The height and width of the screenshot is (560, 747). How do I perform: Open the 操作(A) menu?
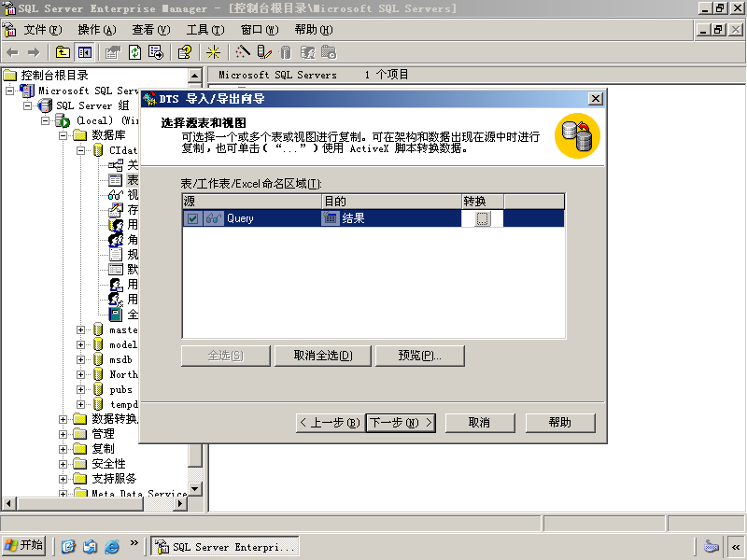(97, 30)
